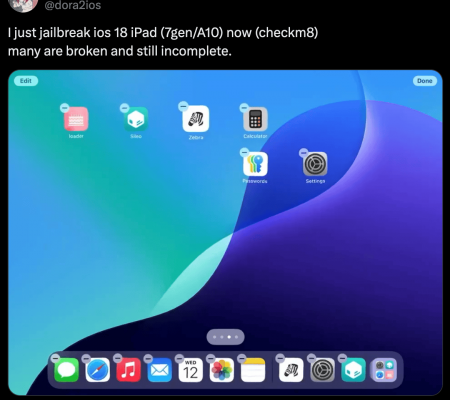Viewport: 450px width, 400px height.
Task: Open the recent Sileo icon in dock
Action: pos(353,370)
